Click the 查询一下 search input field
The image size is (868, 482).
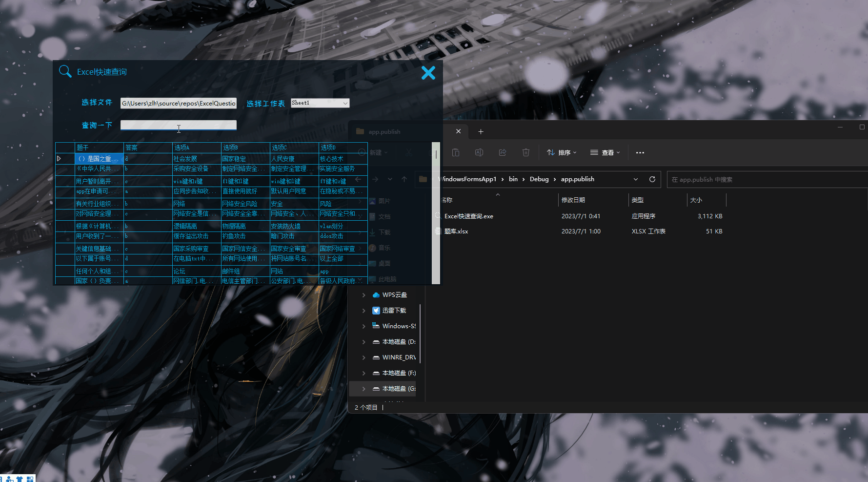coord(178,125)
